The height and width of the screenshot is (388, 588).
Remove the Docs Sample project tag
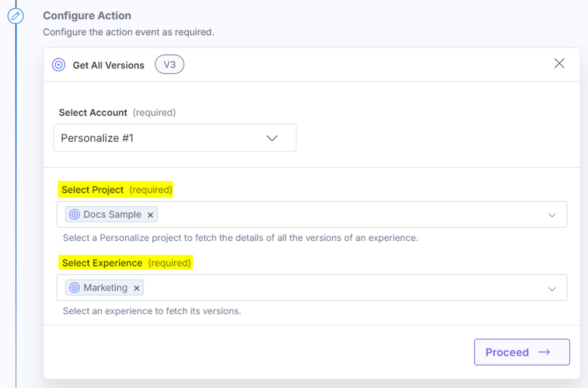(150, 215)
